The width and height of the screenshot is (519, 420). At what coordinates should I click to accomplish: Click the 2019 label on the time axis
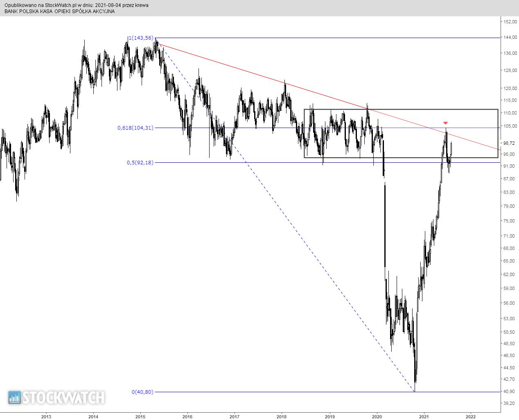329,416
